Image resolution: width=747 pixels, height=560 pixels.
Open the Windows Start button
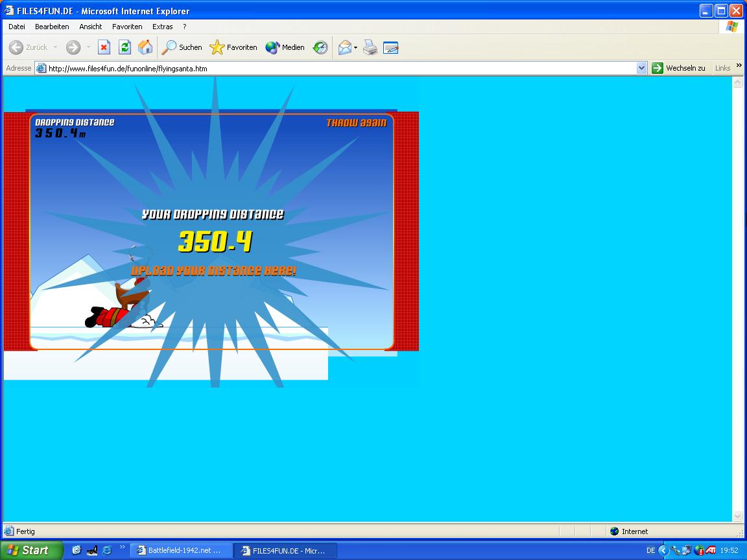click(x=31, y=550)
